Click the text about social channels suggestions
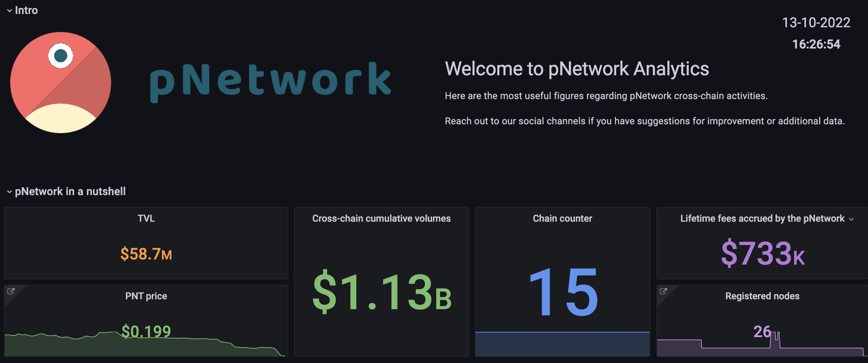868x363 pixels. [x=645, y=121]
